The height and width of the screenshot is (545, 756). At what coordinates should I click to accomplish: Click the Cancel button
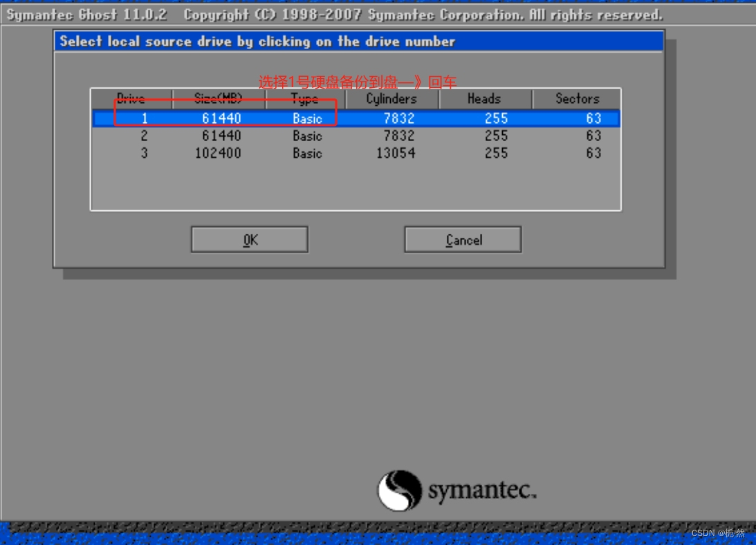[x=463, y=240]
